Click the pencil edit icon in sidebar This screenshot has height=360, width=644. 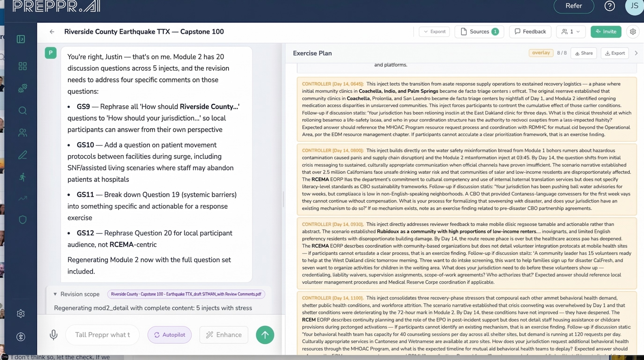[x=22, y=155]
